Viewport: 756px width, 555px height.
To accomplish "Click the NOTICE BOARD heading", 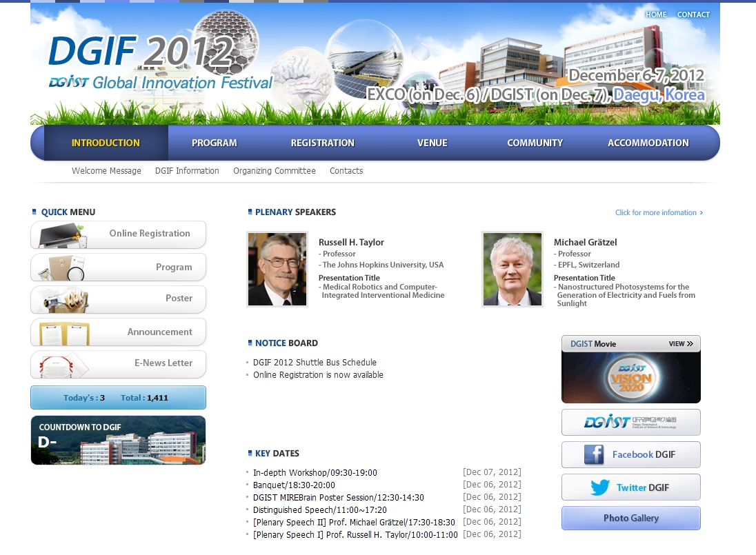I will tap(286, 343).
